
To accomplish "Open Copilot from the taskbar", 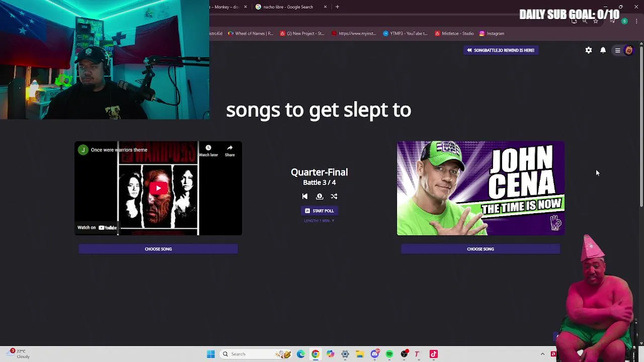I will 330,354.
